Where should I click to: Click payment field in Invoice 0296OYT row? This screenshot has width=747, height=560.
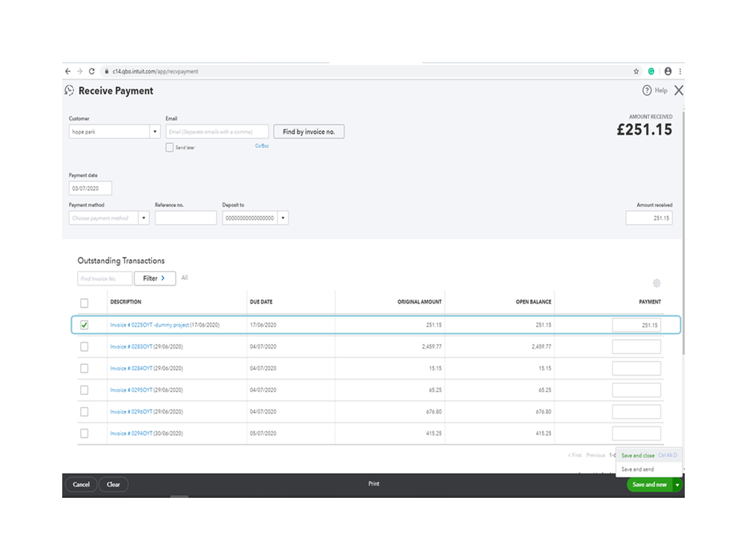coord(636,411)
